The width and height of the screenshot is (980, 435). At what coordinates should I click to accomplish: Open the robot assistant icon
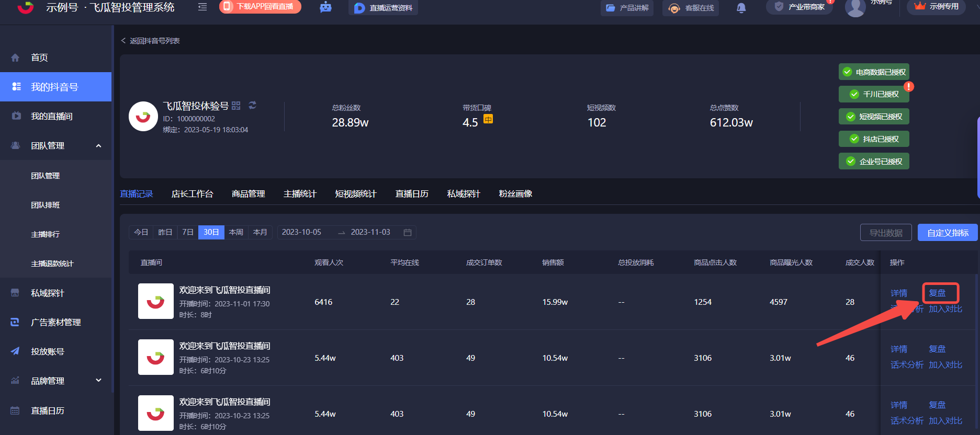pyautogui.click(x=325, y=7)
